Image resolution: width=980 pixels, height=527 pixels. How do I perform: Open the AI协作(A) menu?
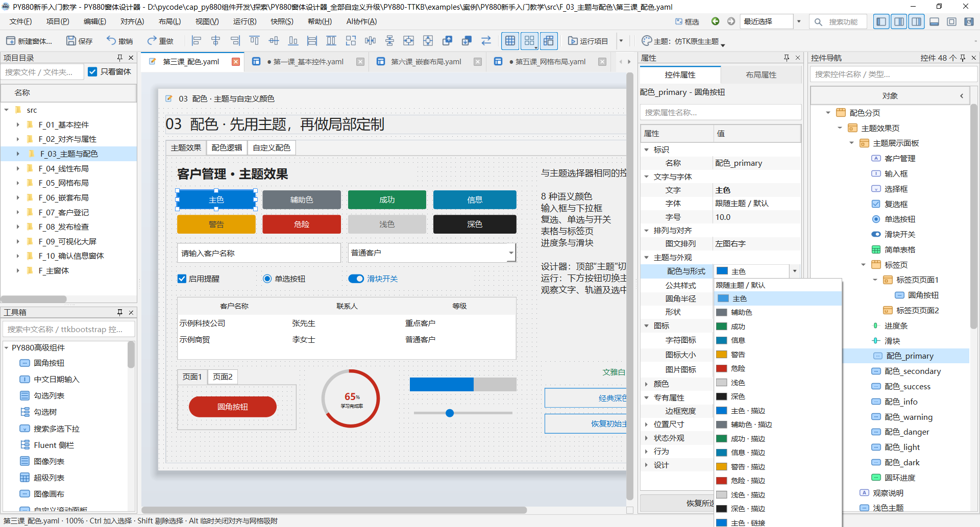(361, 21)
